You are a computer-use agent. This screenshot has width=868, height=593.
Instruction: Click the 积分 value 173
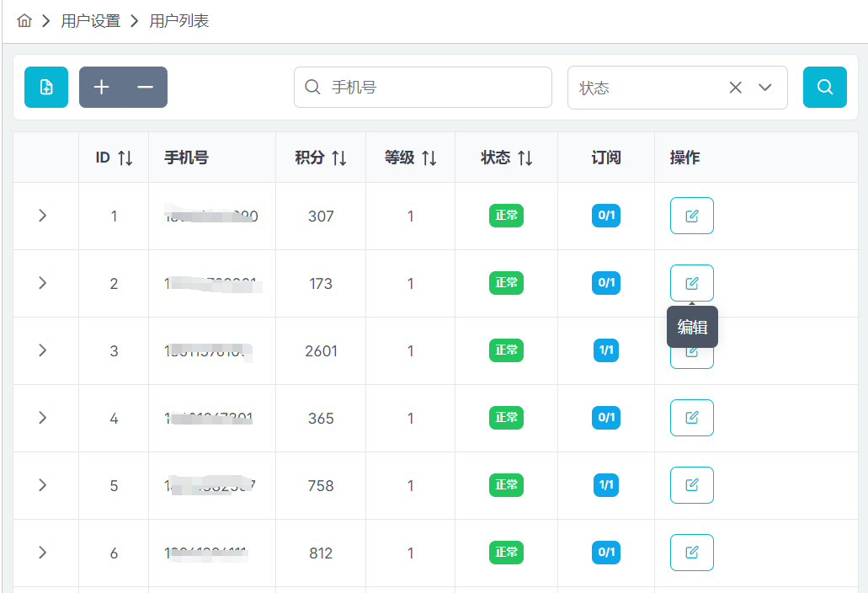321,284
